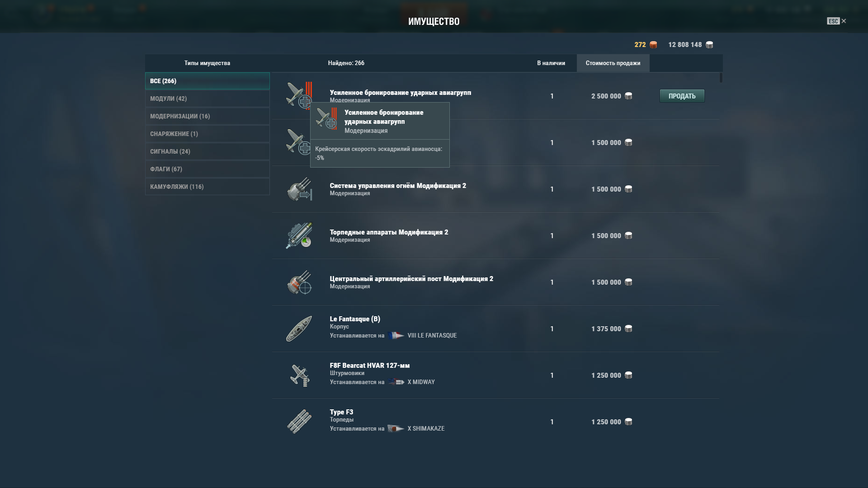Click the aircraft armor modernization icon in first row
Image resolution: width=868 pixels, height=488 pixels.
[299, 95]
